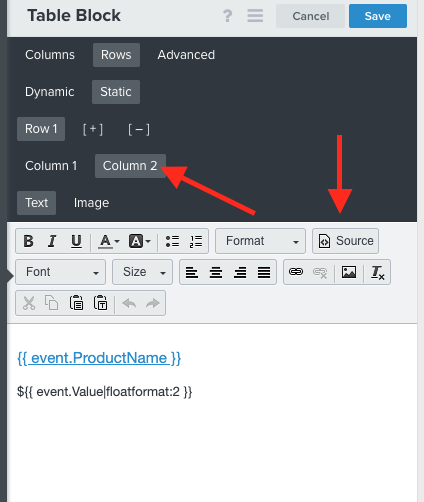Switch rows mode to Dynamic
424x502 pixels.
[50, 92]
